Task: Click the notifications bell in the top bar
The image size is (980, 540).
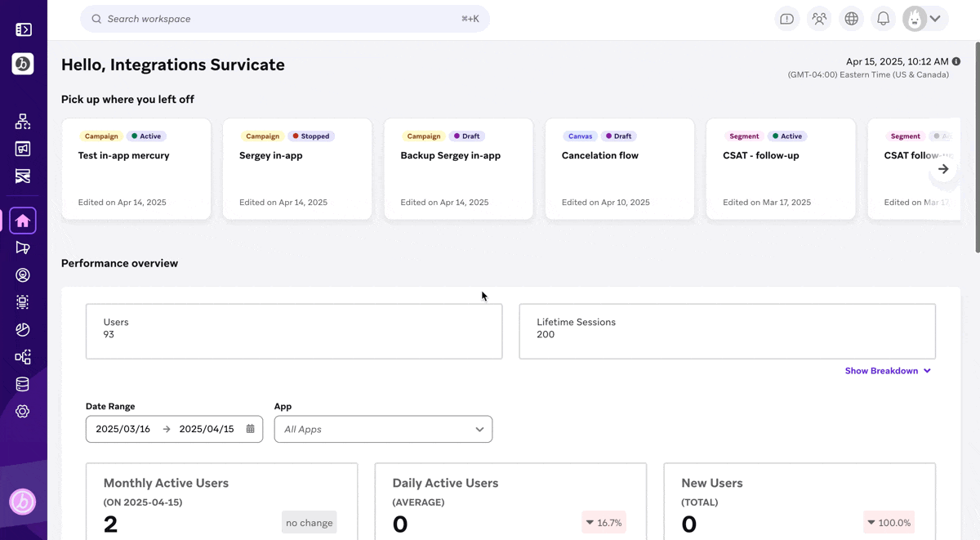Action: pos(883,18)
